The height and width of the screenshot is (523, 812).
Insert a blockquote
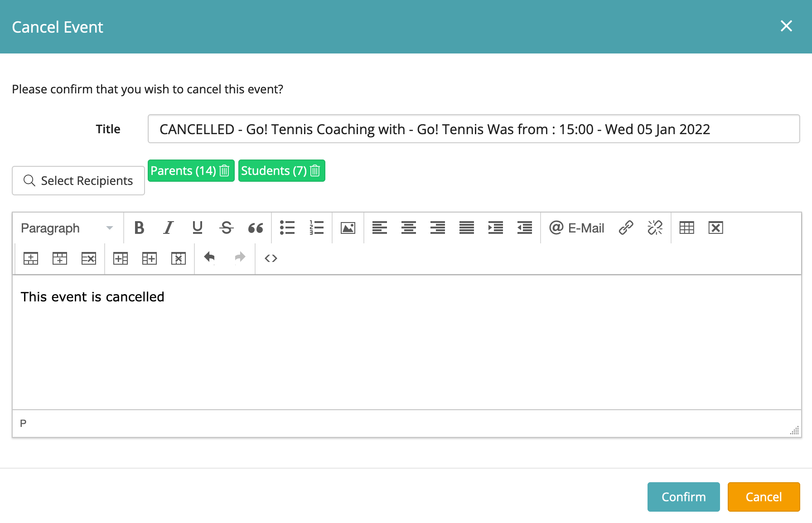tap(256, 228)
